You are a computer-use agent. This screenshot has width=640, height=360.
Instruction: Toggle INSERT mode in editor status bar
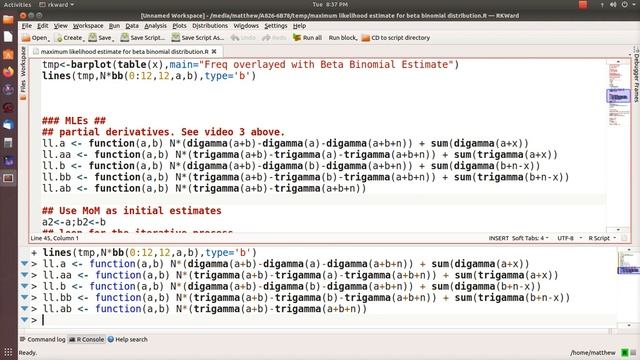pyautogui.click(x=498, y=238)
